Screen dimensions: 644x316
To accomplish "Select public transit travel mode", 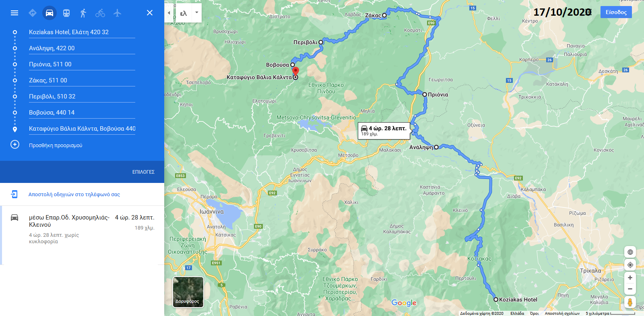I will [66, 13].
